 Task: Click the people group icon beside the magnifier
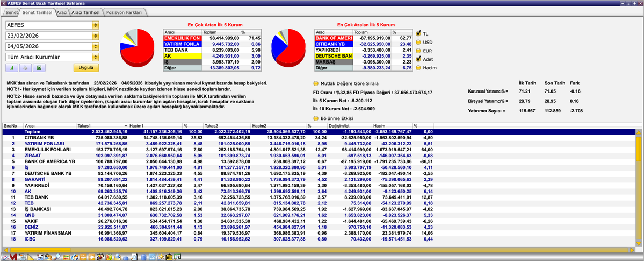click(48, 257)
